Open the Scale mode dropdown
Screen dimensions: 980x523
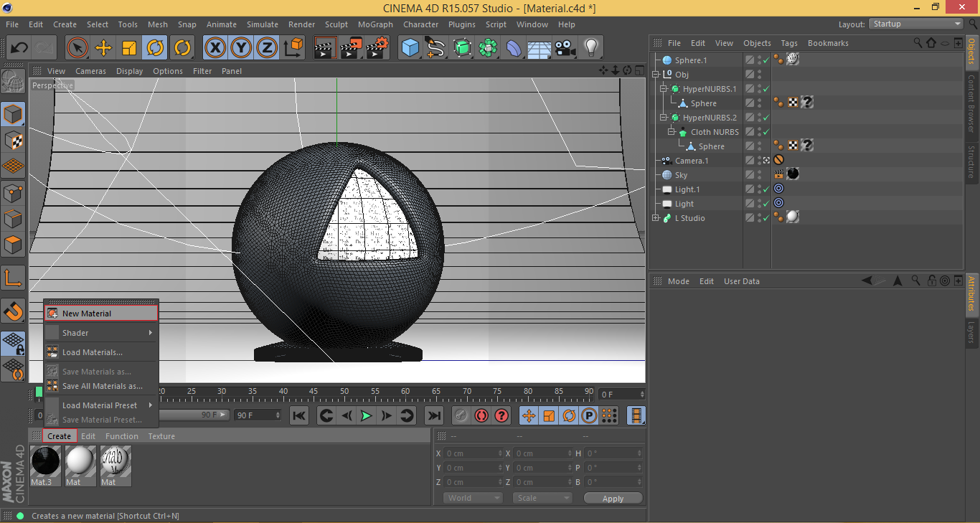542,498
